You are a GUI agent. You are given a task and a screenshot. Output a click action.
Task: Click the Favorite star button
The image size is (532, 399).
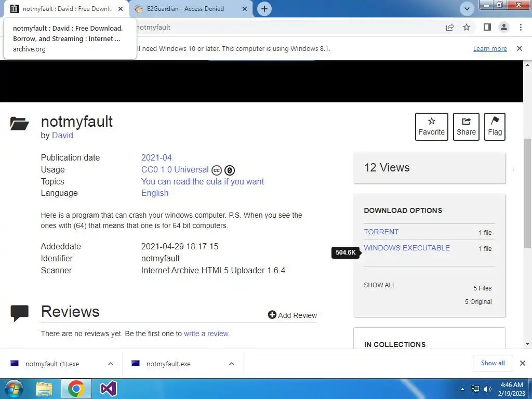(432, 127)
